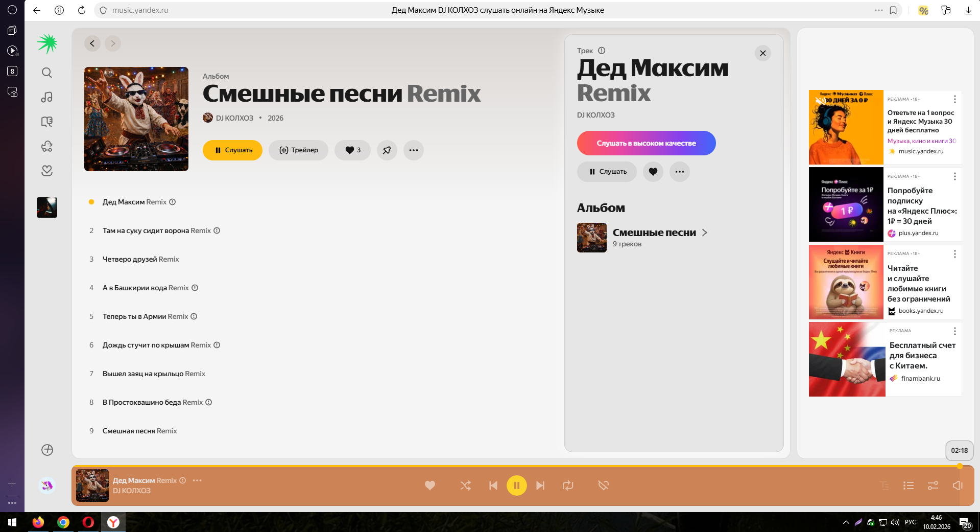Pin the album using the pin icon

coord(387,150)
